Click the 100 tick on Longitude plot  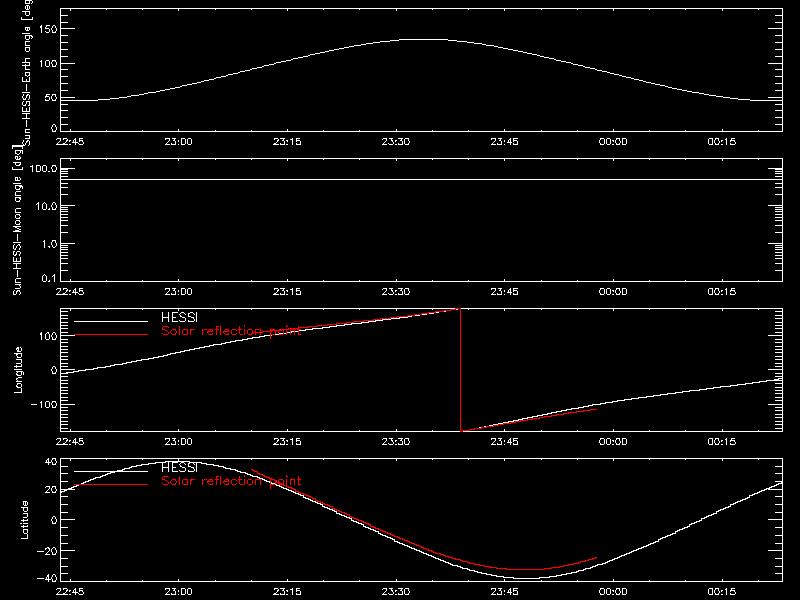click(x=48, y=336)
